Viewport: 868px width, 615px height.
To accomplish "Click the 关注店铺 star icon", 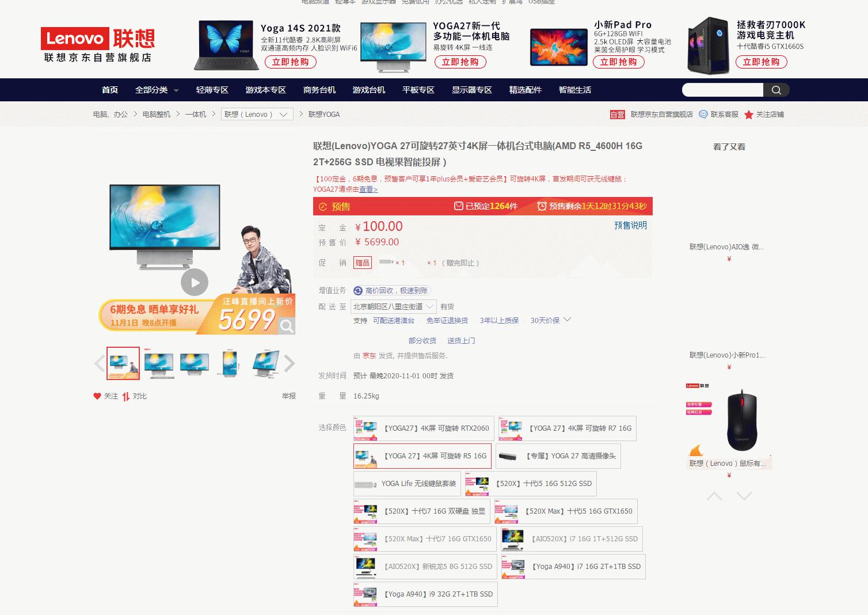I will pos(749,115).
